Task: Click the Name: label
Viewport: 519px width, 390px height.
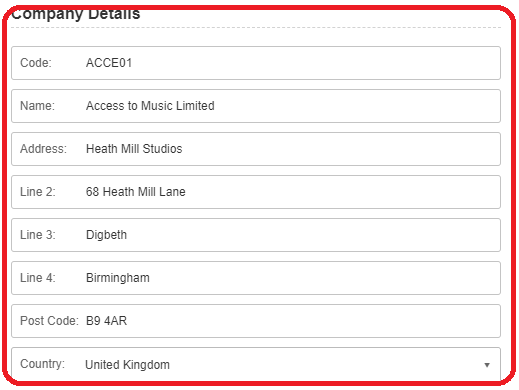Action: (x=37, y=106)
